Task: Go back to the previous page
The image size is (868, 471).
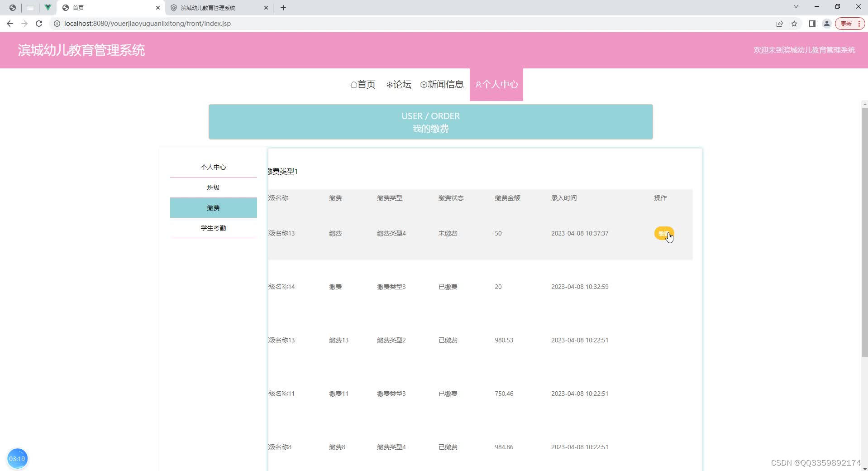Action: [10, 24]
